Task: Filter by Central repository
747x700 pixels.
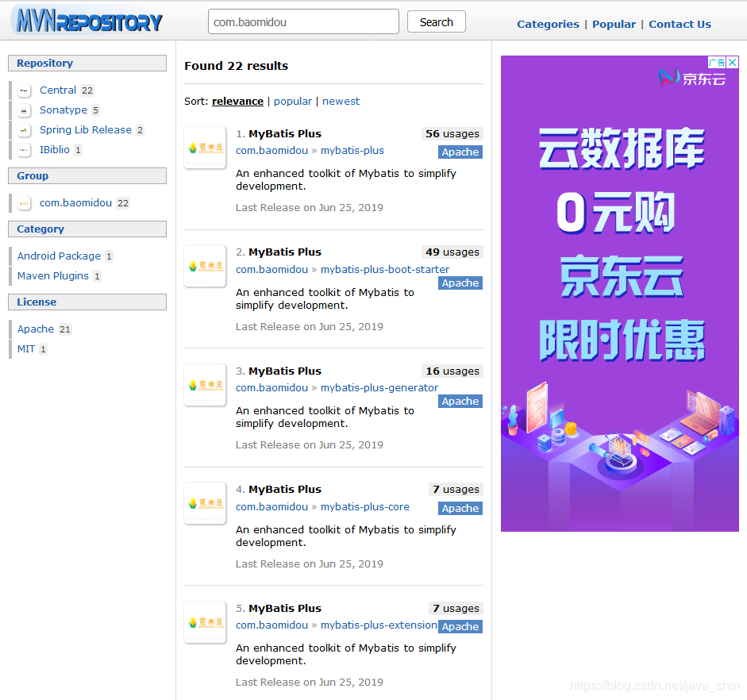Action: coord(58,90)
